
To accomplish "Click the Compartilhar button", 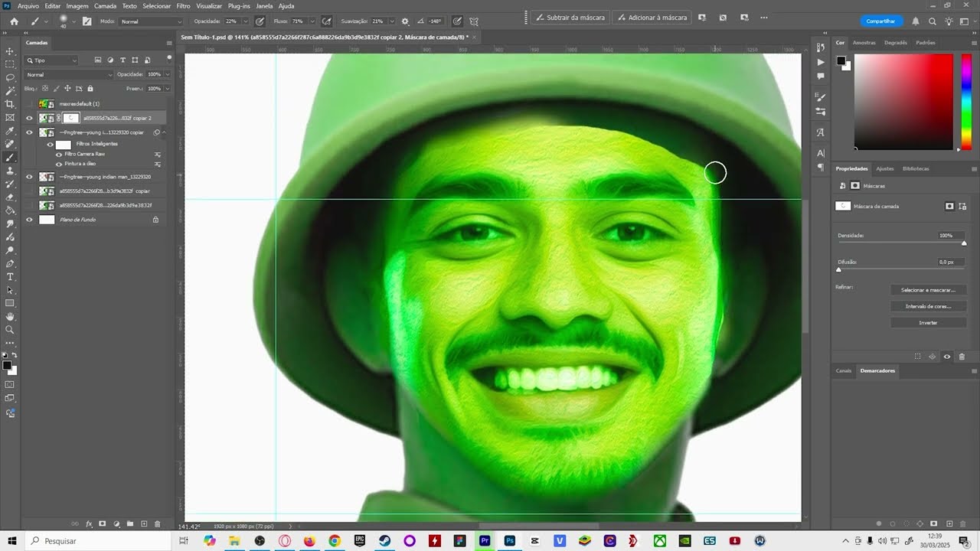I will point(880,21).
